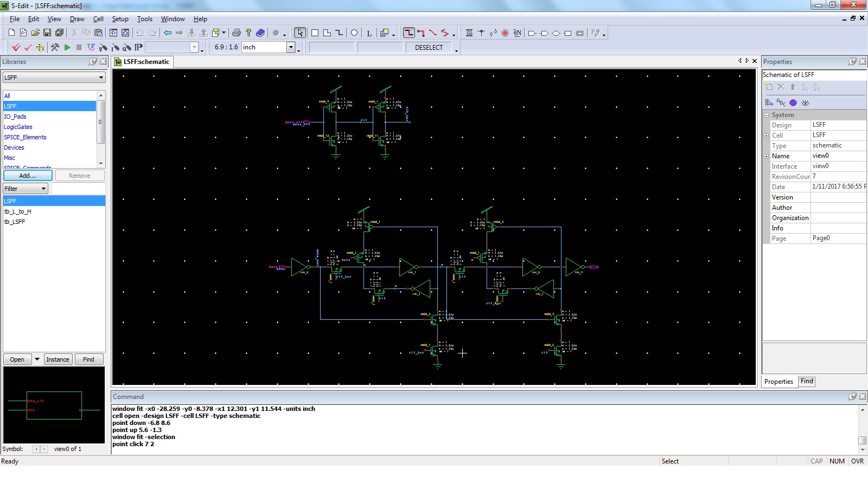Select the LSFF:schematic document tab
This screenshot has width=868, height=483.
(x=142, y=62)
